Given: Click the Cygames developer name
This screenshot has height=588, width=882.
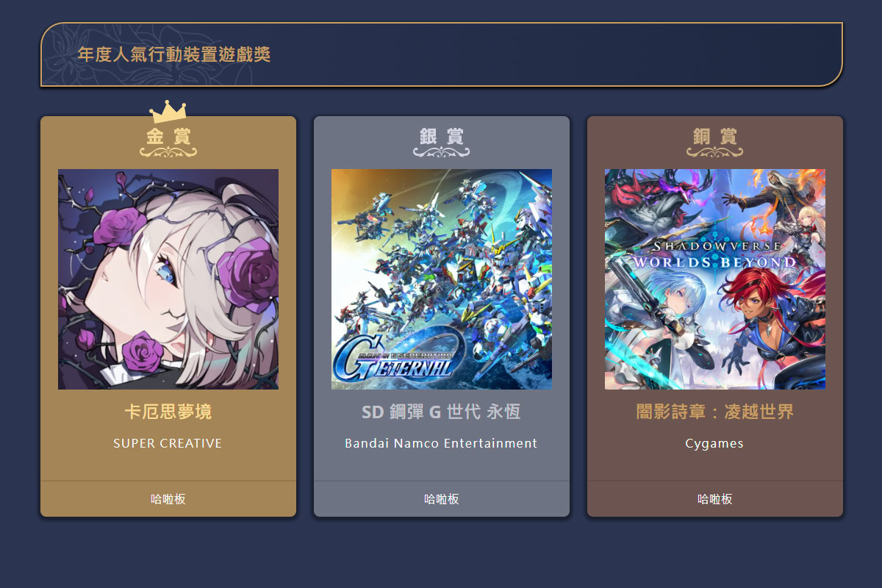Looking at the screenshot, I should click(x=714, y=444).
